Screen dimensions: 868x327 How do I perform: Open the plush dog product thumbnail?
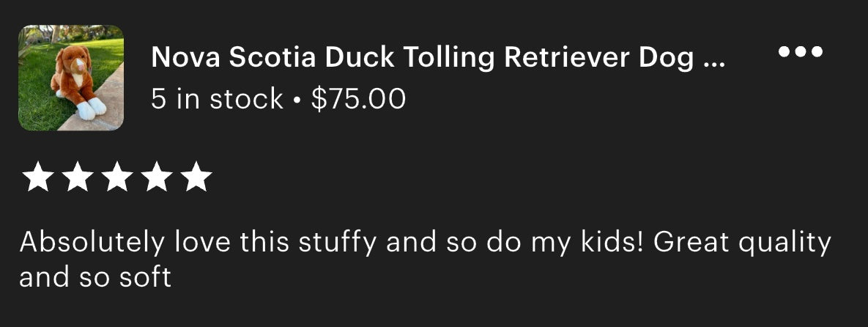point(71,78)
